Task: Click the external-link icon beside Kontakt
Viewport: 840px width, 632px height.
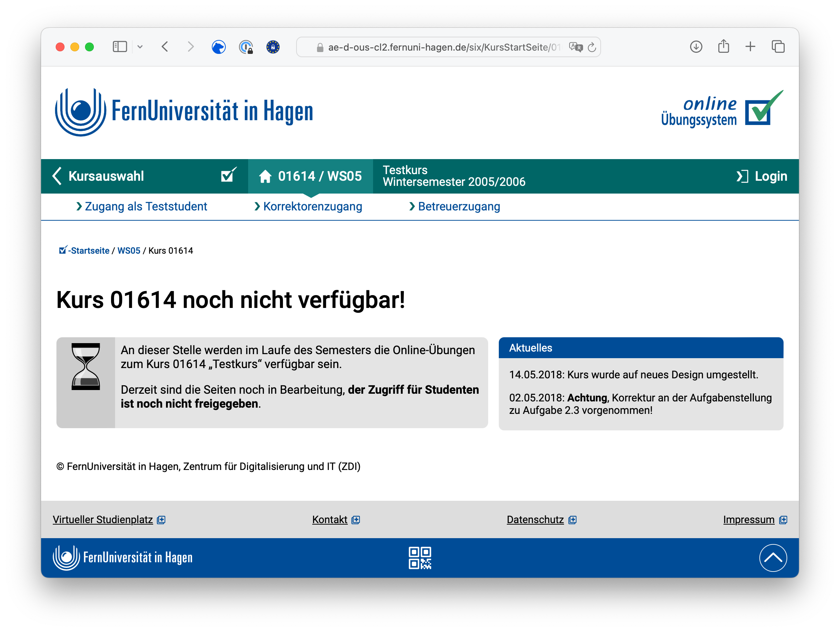Action: [355, 519]
